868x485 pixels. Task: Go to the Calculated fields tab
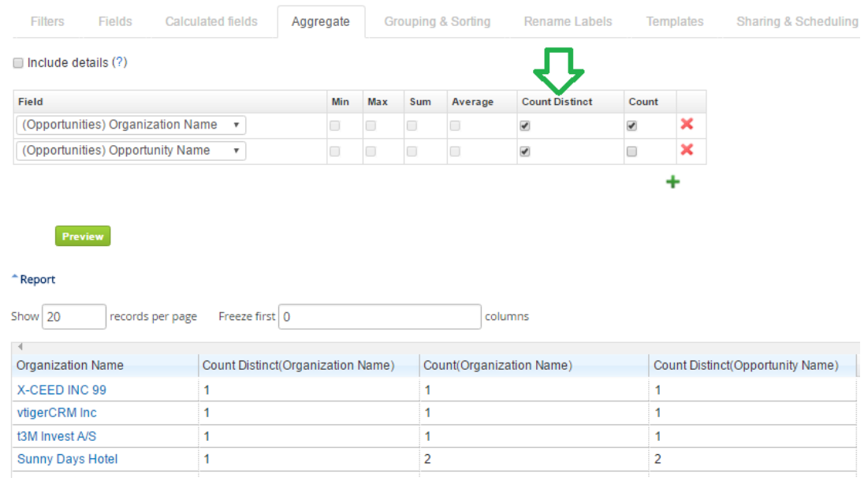pyautogui.click(x=211, y=21)
